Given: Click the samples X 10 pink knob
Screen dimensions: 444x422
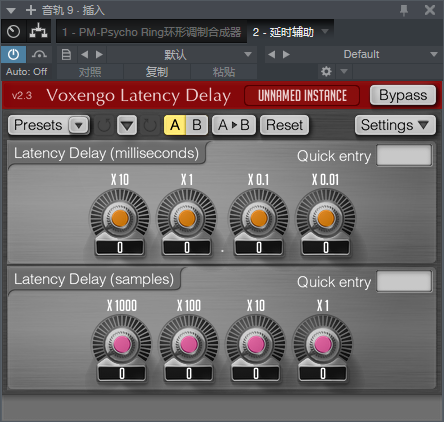Looking at the screenshot, I should 256,344.
